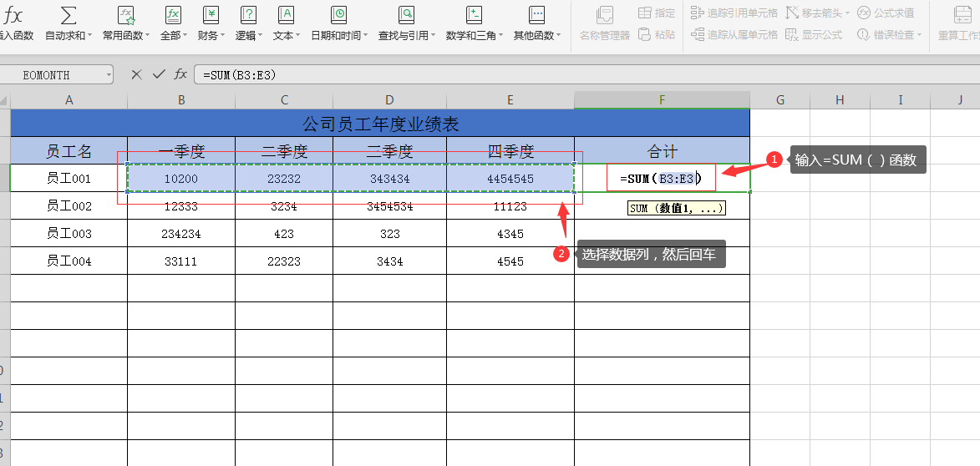The height and width of the screenshot is (466, 980).
Task: Click the fx icon beside the formula bar
Action: click(x=180, y=74)
